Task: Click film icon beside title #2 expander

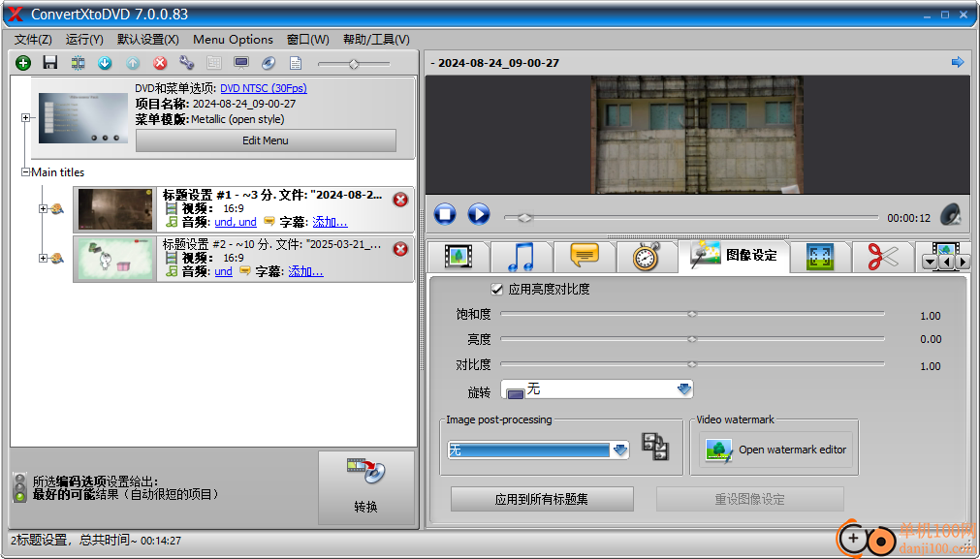Action: 57,258
